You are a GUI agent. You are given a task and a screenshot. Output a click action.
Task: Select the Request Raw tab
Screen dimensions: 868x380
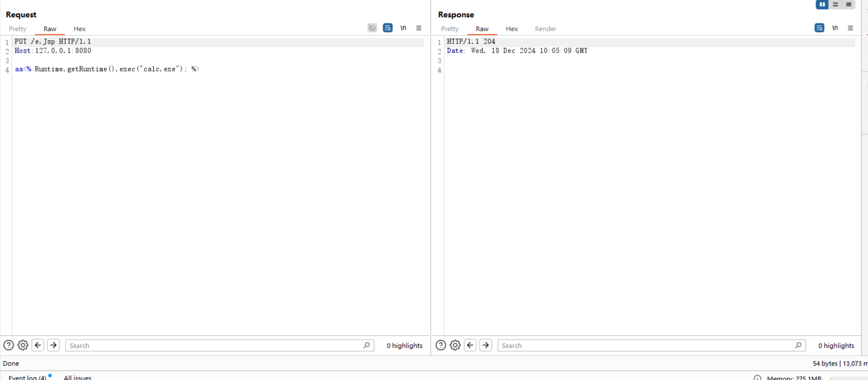pos(50,29)
